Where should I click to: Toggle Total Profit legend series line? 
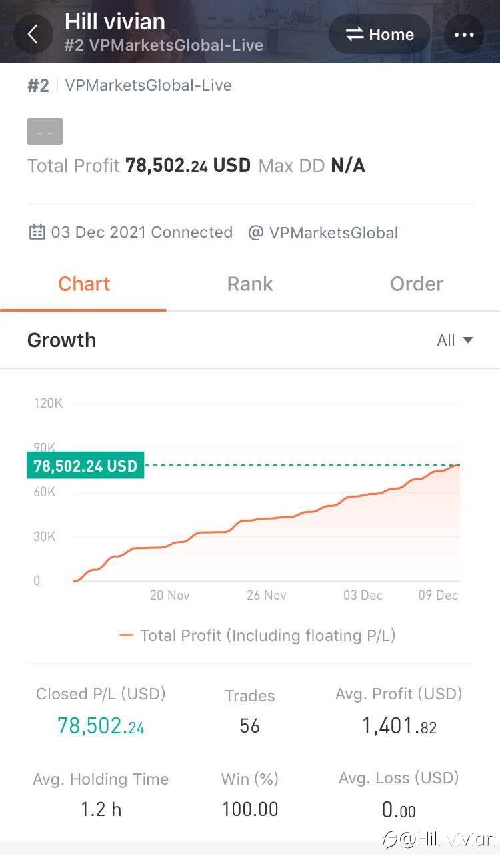[126, 636]
